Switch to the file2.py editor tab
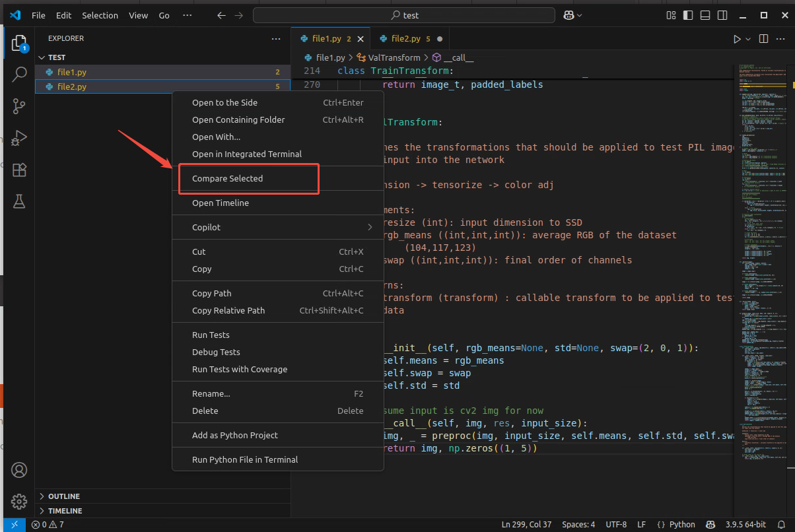795x532 pixels. click(x=409, y=39)
